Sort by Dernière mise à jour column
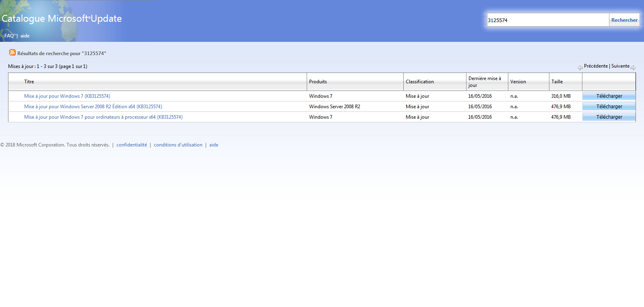Screen dimensions: 644x307 tap(485, 82)
